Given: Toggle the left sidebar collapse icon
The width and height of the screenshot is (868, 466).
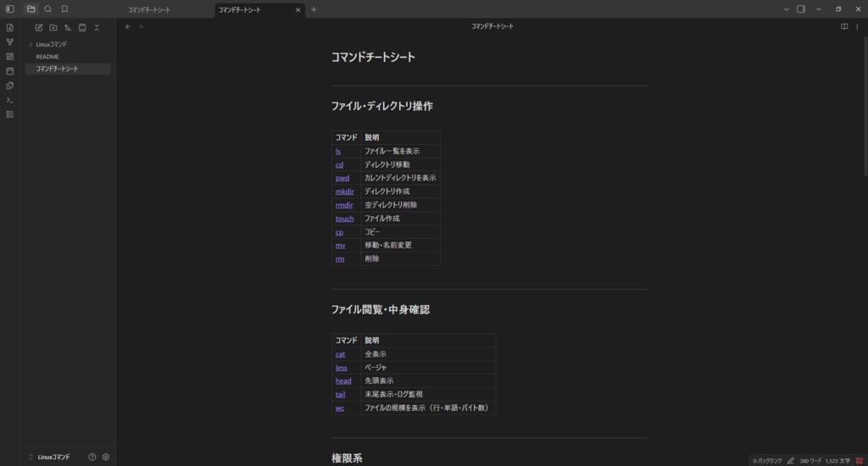Looking at the screenshot, I should (10, 9).
